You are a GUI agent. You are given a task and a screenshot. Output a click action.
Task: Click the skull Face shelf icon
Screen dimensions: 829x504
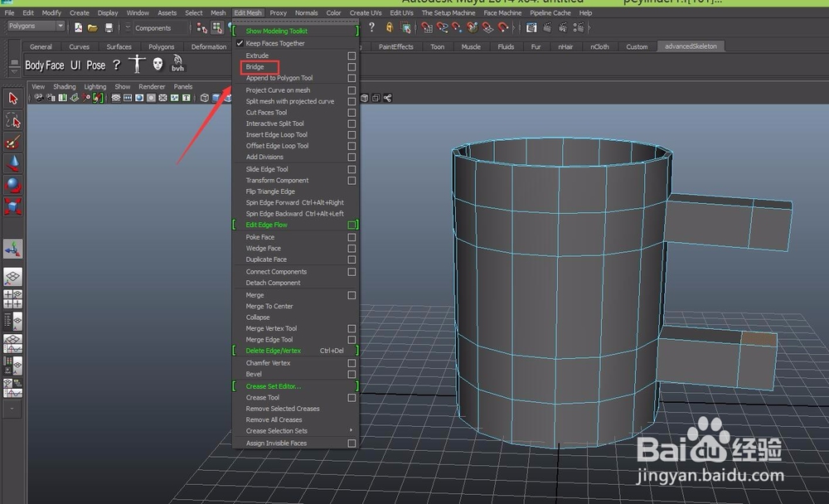[158, 65]
